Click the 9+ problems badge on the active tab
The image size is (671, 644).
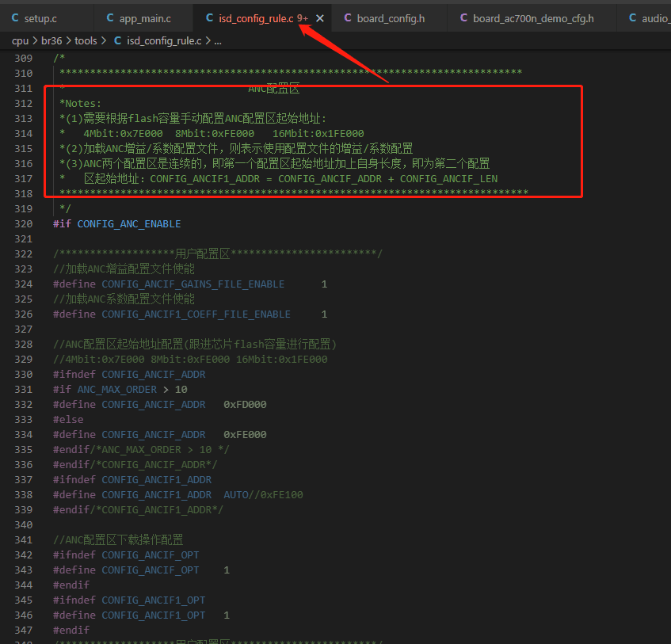(303, 18)
